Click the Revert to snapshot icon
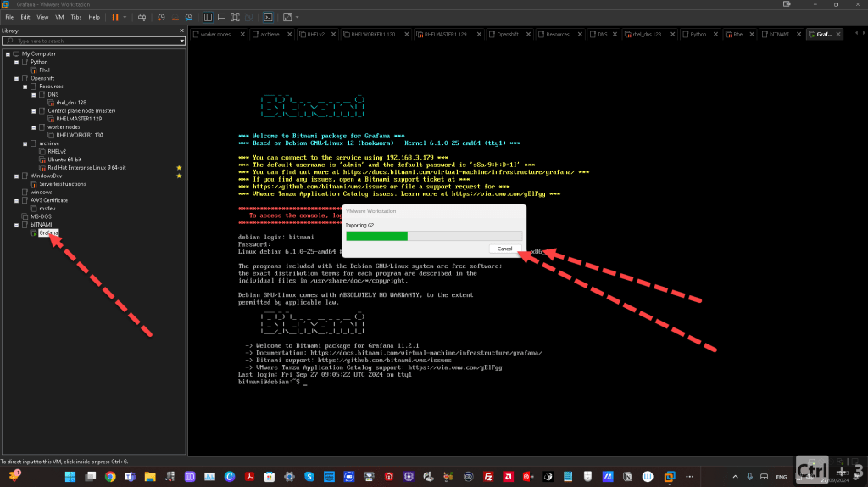 coord(175,17)
